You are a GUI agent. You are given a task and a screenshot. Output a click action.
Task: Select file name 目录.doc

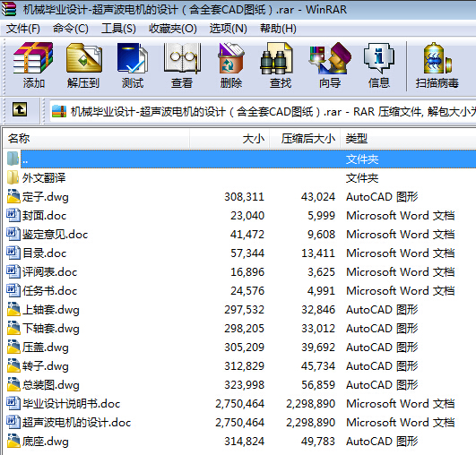click(44, 253)
